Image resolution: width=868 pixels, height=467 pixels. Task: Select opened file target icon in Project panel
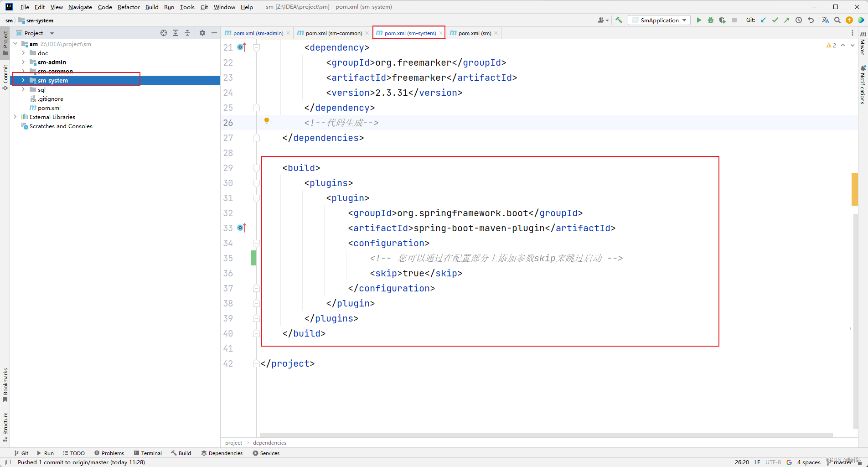(x=164, y=33)
